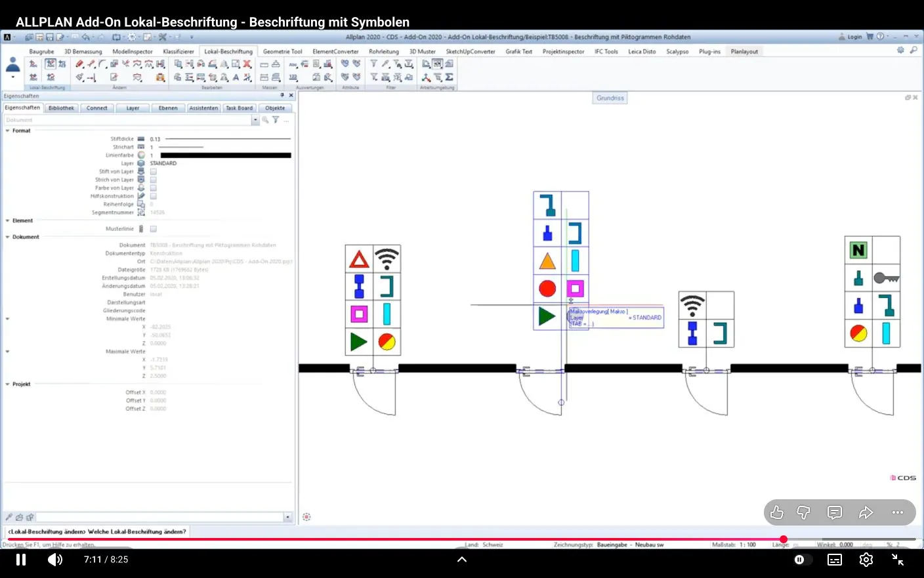Check the 'Stift von Layer' checkbox
Viewport: 924px width, 578px height.
(x=153, y=172)
